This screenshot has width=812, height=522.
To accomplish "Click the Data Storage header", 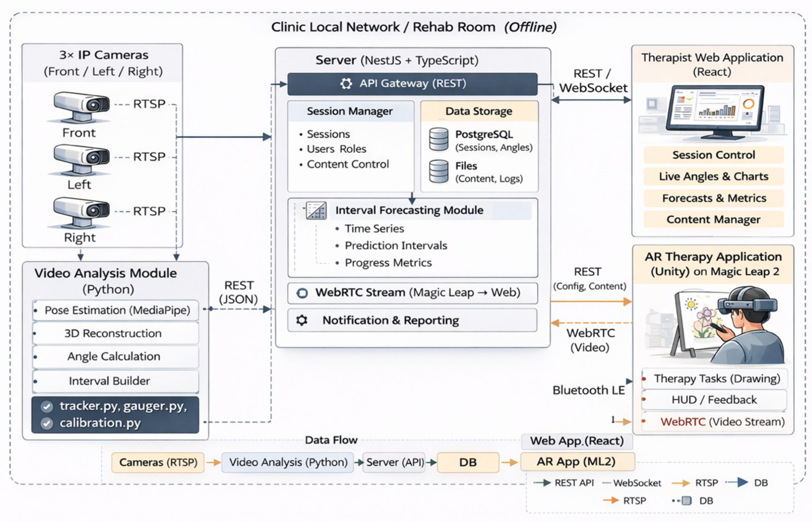I will click(x=479, y=111).
